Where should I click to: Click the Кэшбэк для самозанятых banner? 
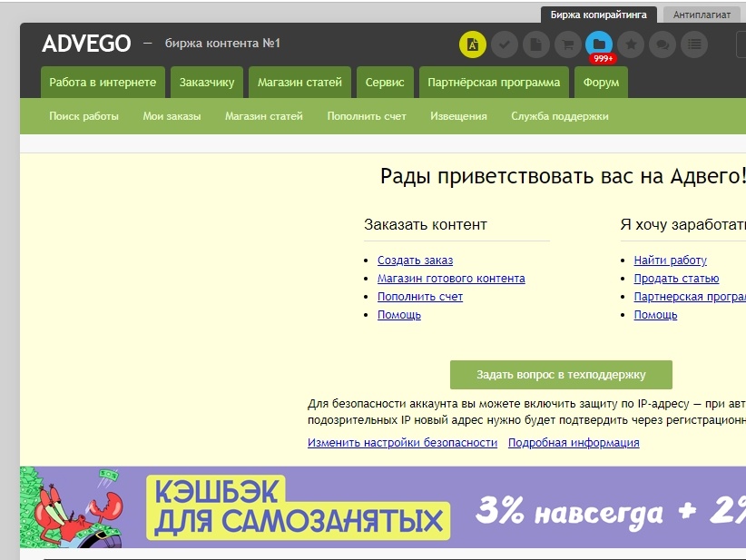[383, 507]
